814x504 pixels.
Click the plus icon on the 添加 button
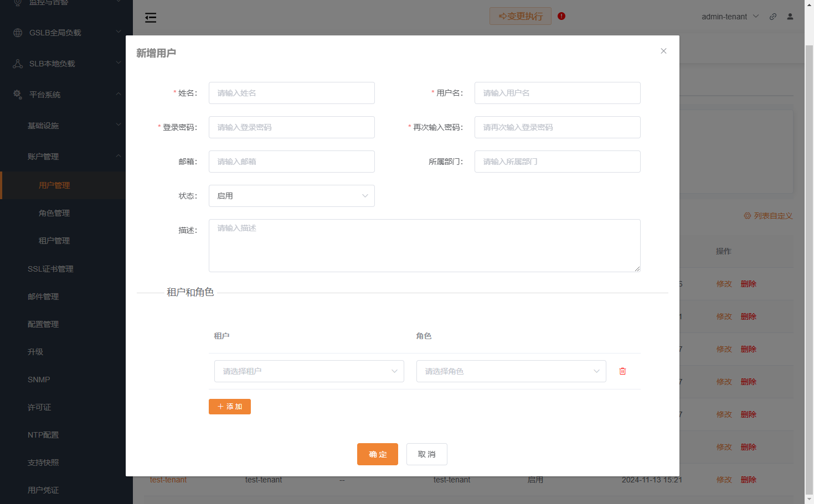(x=220, y=406)
